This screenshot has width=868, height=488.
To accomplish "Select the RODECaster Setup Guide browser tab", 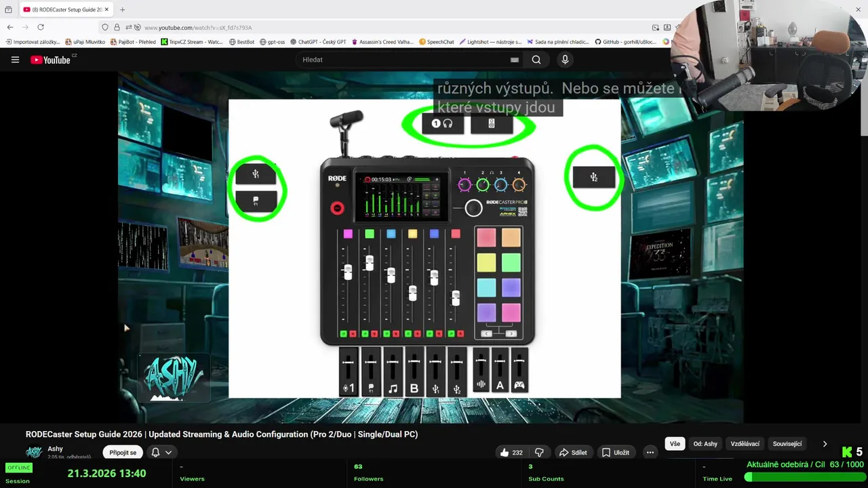I will click(66, 9).
